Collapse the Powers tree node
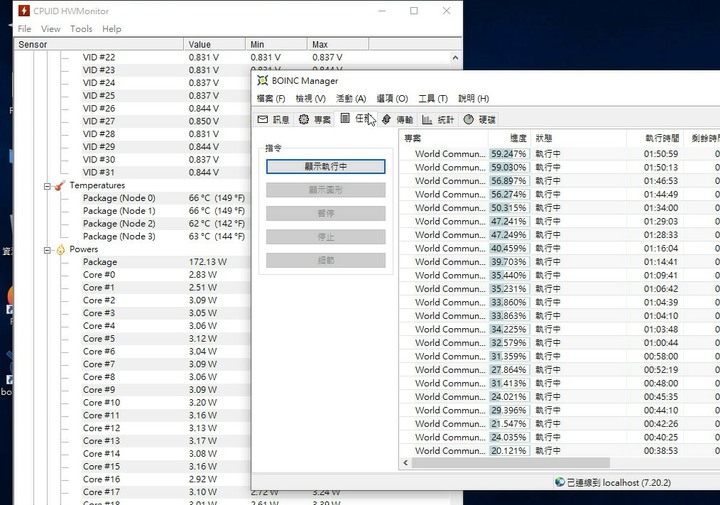The width and height of the screenshot is (720, 505). tap(47, 250)
